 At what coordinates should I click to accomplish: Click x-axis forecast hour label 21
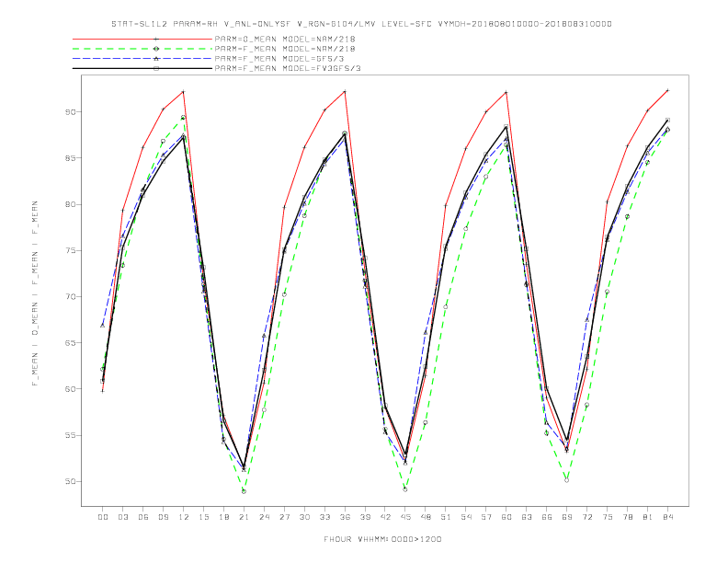(244, 517)
